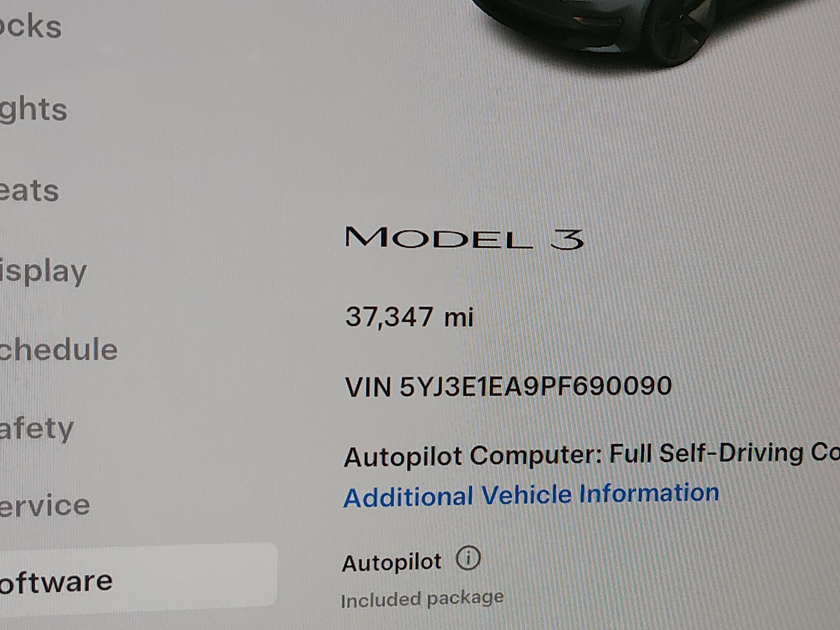This screenshot has height=630, width=840.
Task: Tap the Model 3 name heading
Action: point(464,238)
